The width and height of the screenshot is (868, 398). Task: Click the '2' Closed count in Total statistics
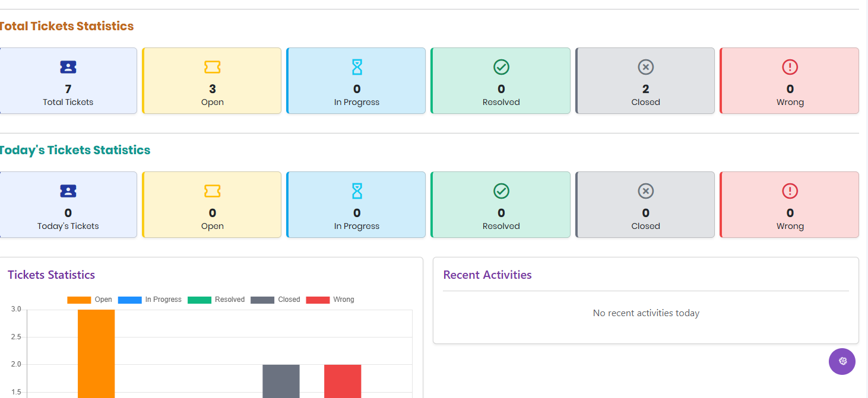coord(646,89)
